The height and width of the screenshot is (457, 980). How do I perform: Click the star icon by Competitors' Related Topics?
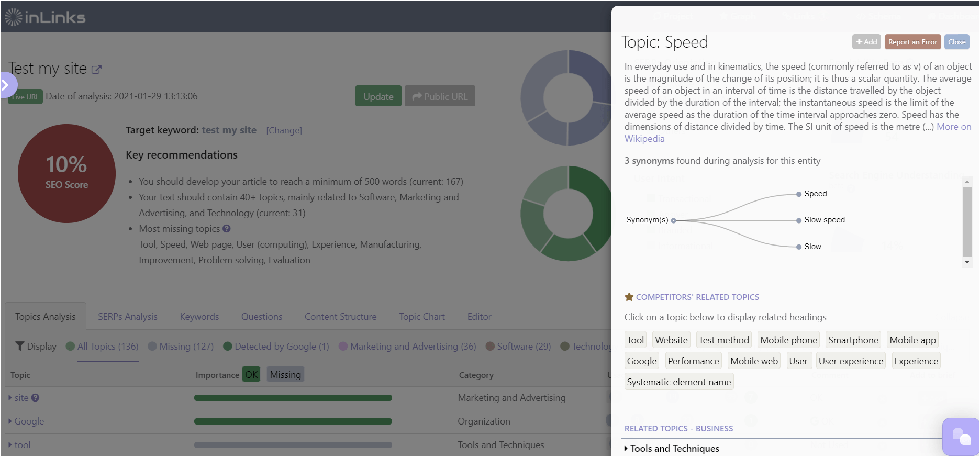tap(629, 297)
